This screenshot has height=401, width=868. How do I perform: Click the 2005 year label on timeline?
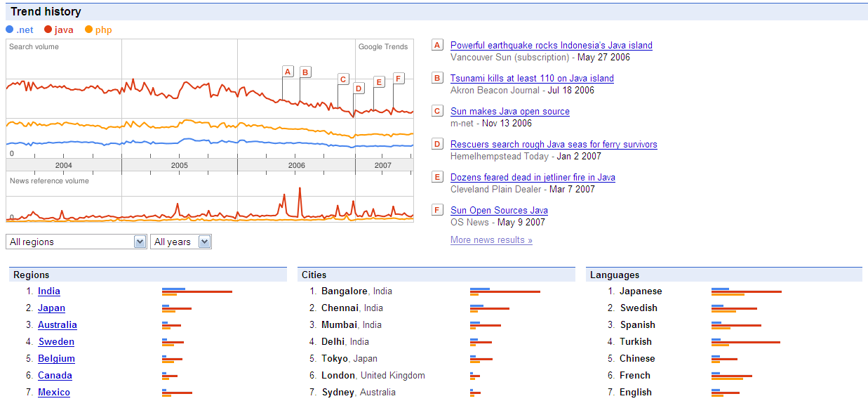coord(180,165)
